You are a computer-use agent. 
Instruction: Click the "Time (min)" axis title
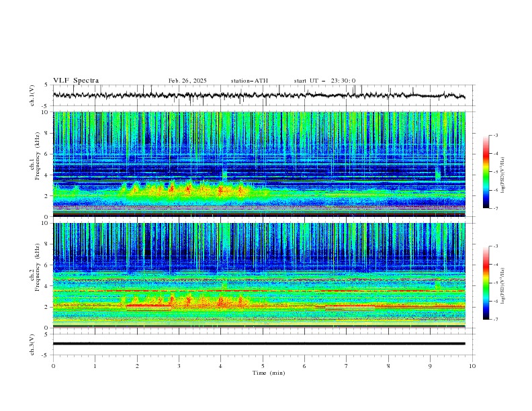click(x=269, y=373)
